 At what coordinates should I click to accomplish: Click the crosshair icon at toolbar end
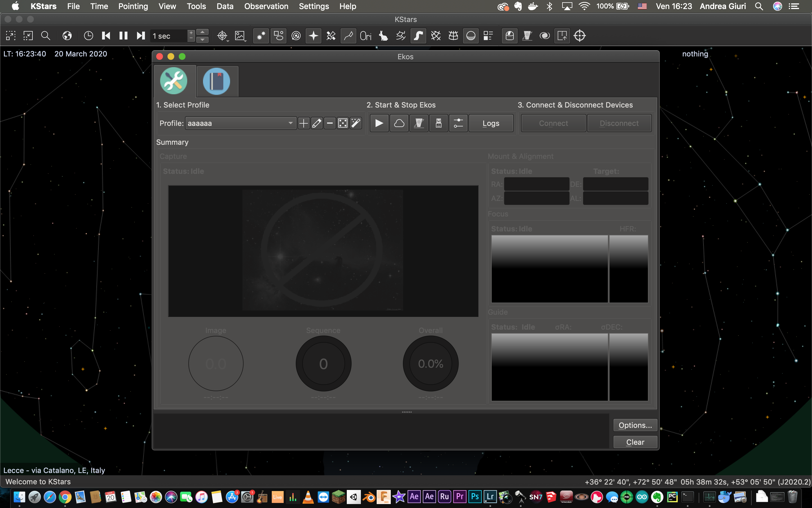579,36
